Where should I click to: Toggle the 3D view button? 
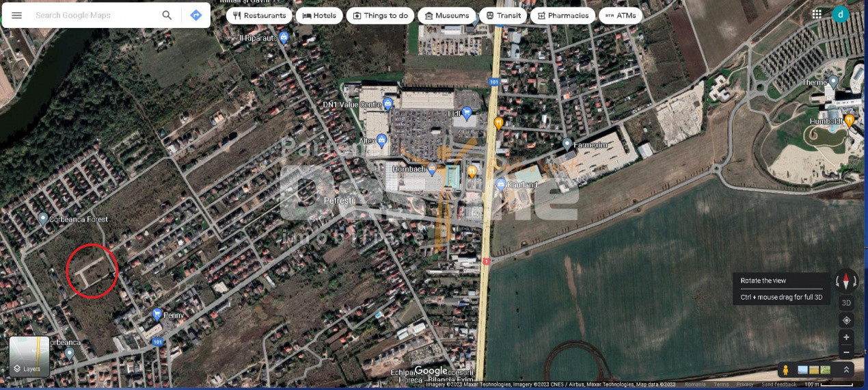846,302
